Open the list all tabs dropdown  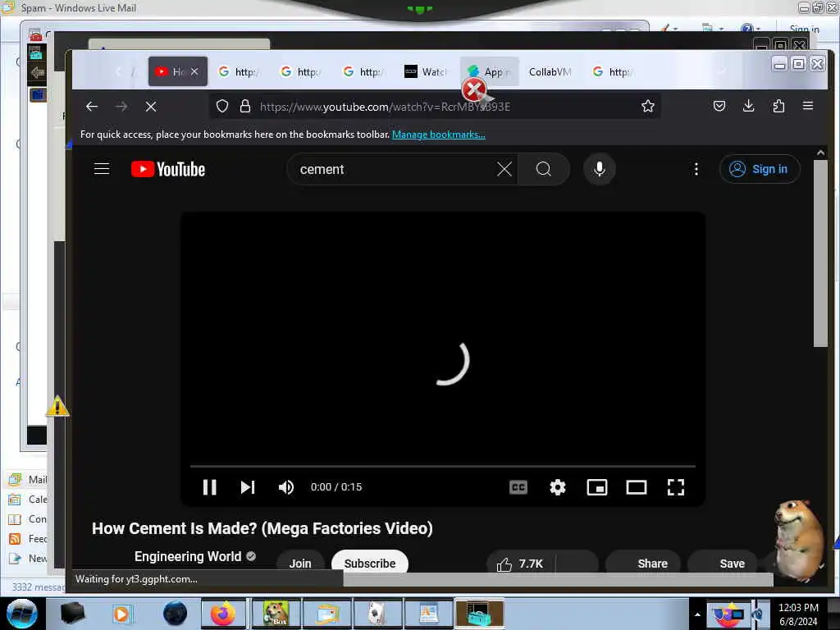click(722, 71)
